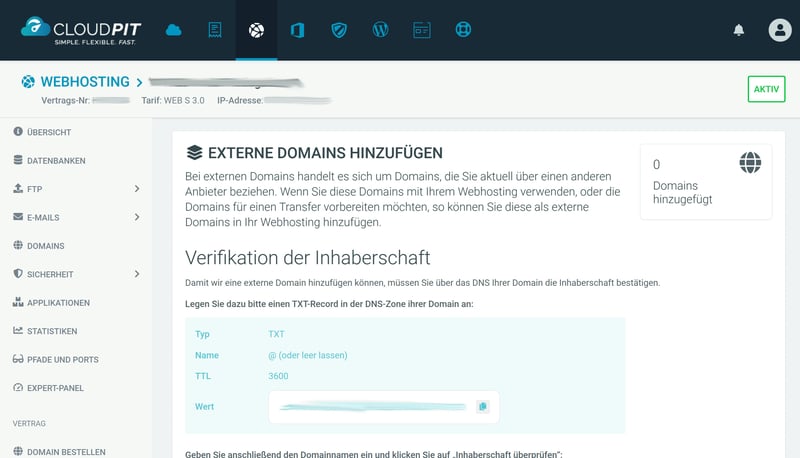Click the invoice document icon in header

click(215, 30)
